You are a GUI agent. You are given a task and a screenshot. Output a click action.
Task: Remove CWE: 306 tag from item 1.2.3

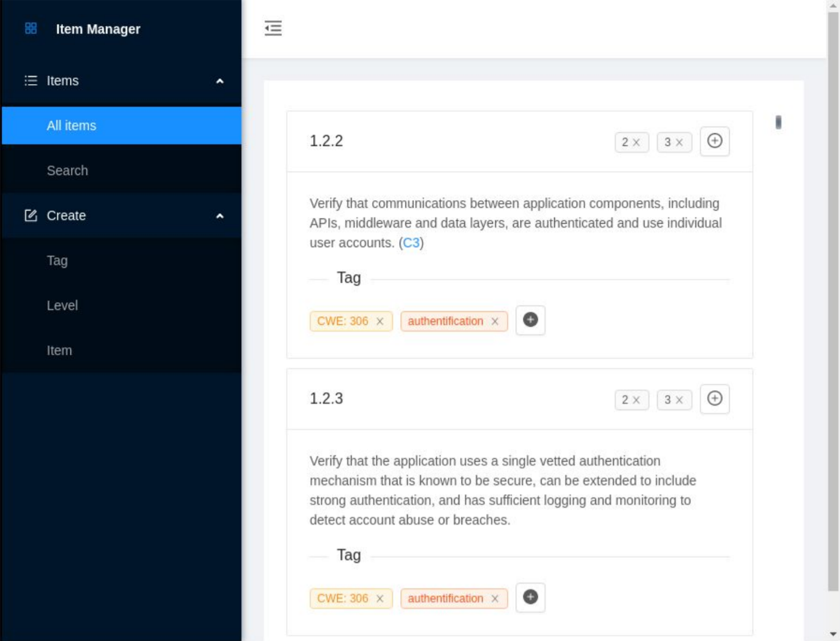(380, 599)
